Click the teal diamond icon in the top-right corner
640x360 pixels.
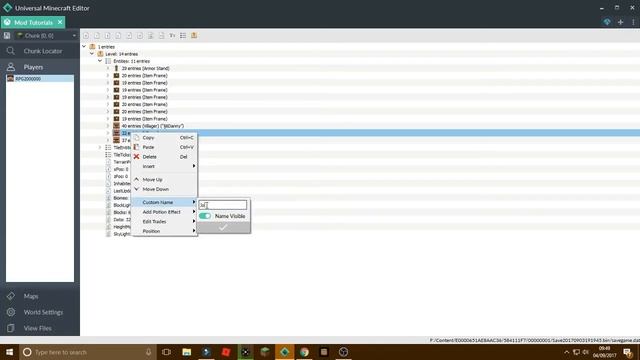(x=607, y=22)
